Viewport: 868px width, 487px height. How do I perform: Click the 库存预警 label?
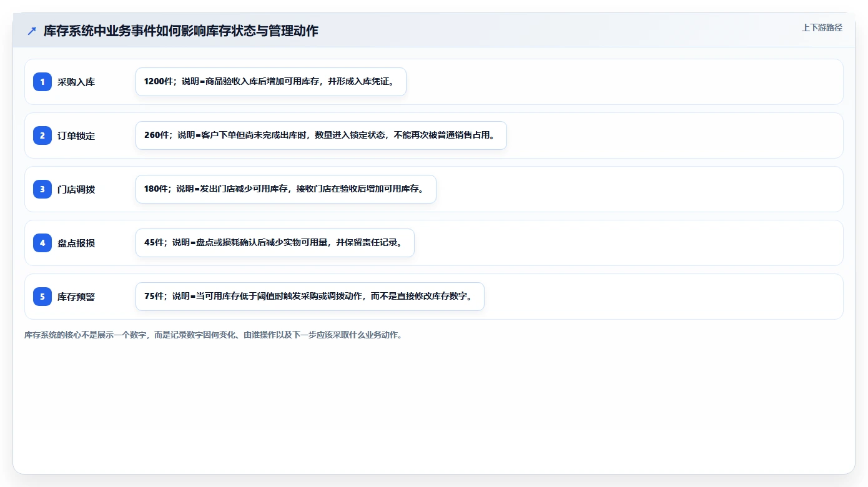(76, 297)
